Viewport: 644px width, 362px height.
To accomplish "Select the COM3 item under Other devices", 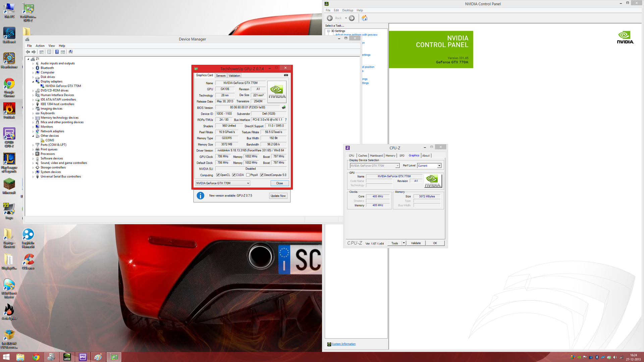I will click(x=50, y=140).
